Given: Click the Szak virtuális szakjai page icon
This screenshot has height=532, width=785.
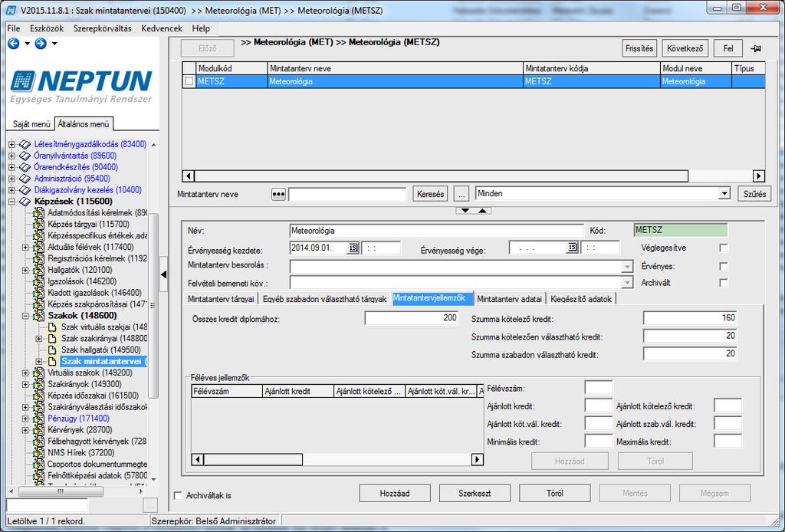Looking at the screenshot, I should point(52,327).
